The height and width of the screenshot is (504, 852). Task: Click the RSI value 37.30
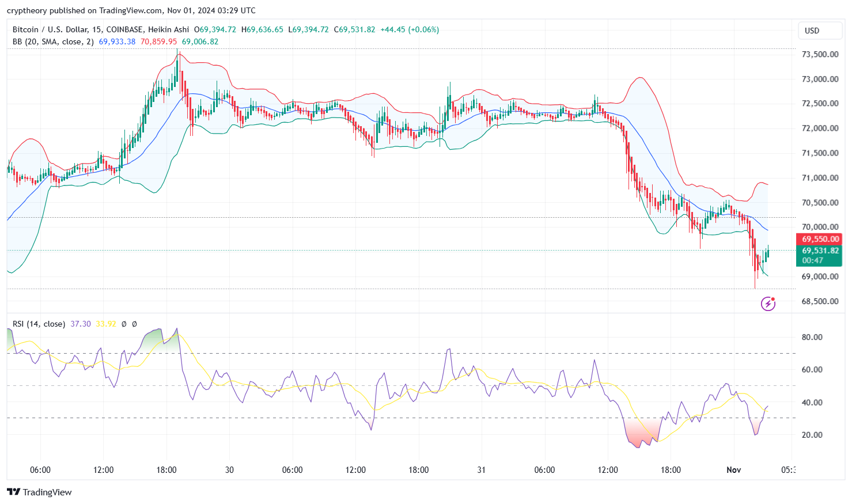click(81, 324)
